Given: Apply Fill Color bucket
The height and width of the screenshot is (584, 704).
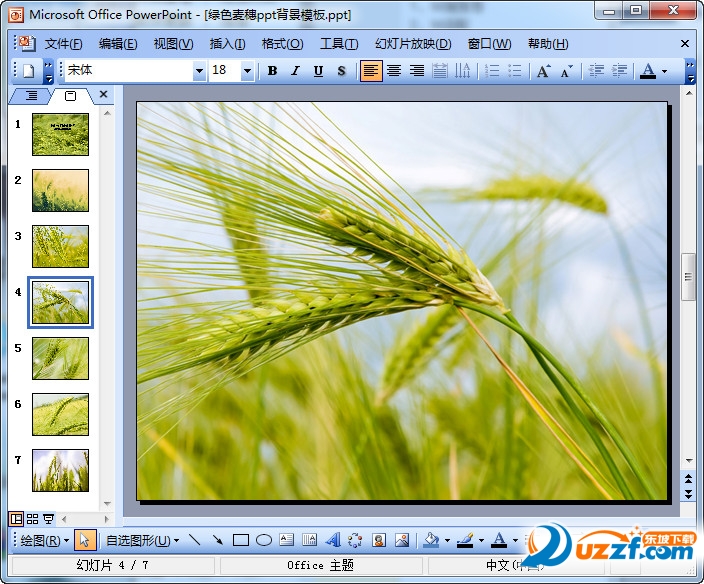Looking at the screenshot, I should (x=431, y=540).
